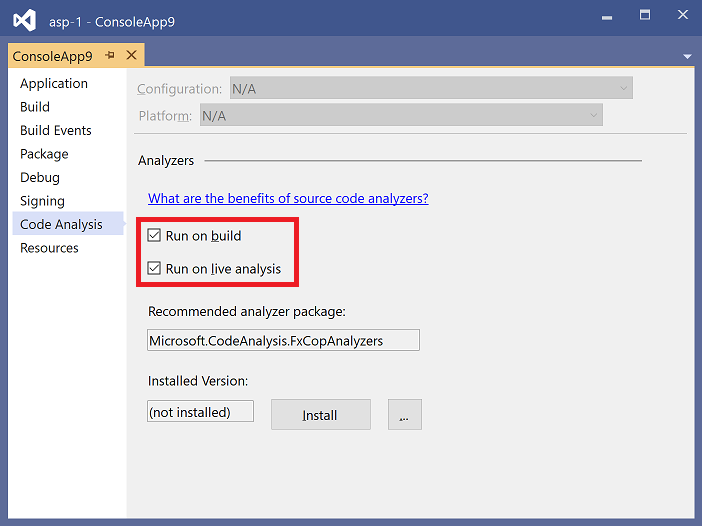Click the Recommended analyzer package label
Viewport: 702px width, 526px height.
[247, 312]
